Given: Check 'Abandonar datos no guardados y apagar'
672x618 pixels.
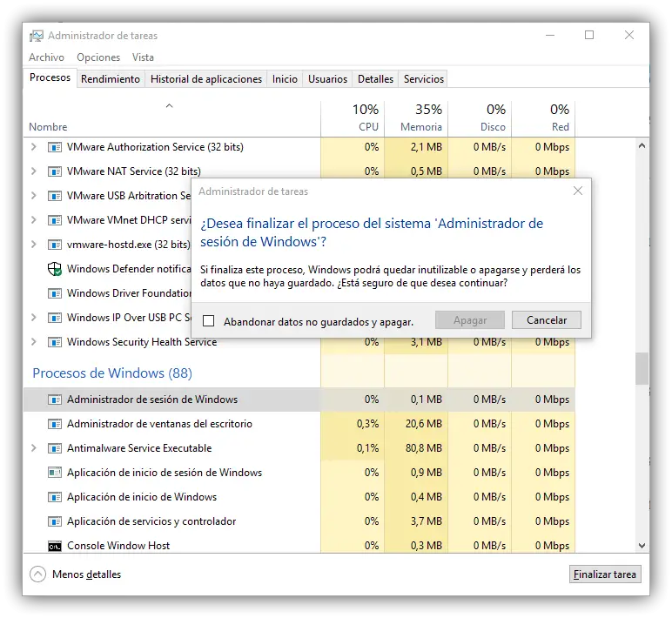Looking at the screenshot, I should click(209, 321).
